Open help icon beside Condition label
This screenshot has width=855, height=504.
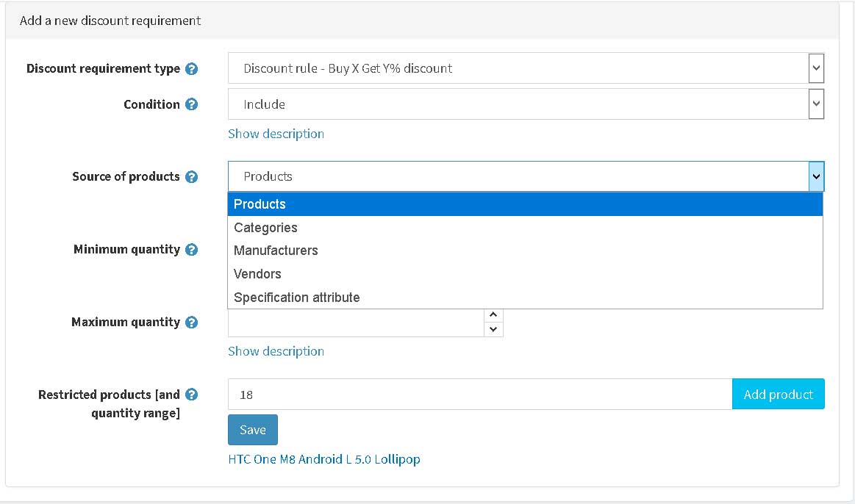tap(191, 104)
